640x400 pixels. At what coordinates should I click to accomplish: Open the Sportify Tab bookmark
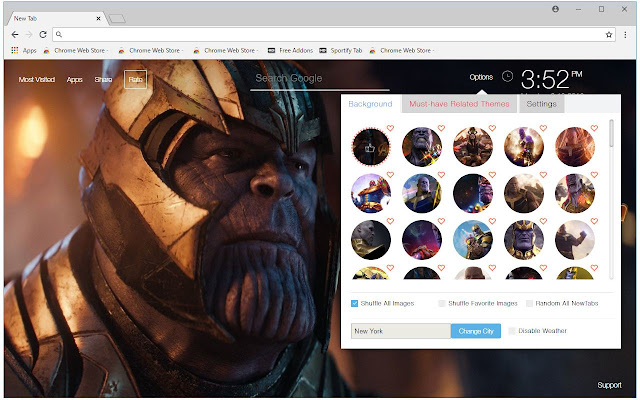tap(341, 51)
